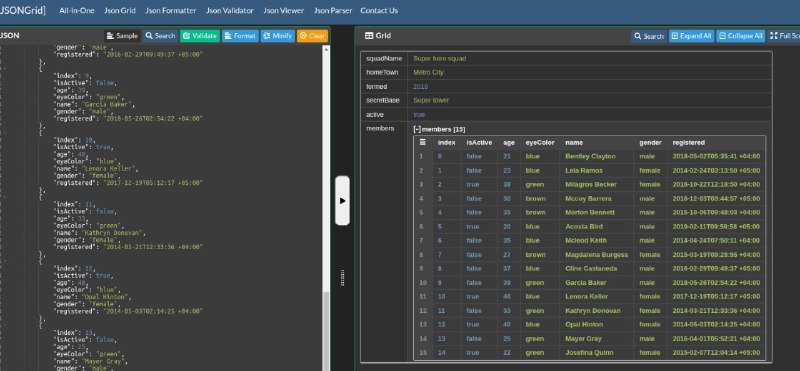Click the orange Clear button

point(312,36)
